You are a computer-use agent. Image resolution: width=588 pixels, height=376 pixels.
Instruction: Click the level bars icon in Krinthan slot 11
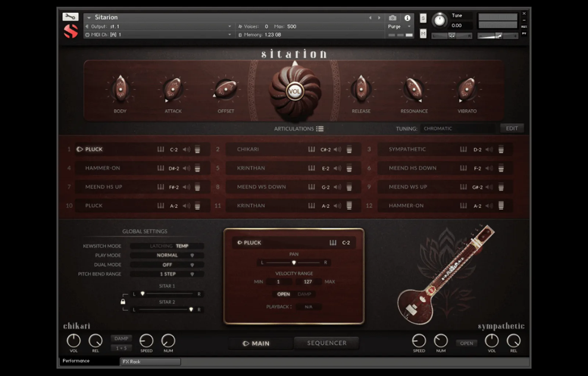(x=349, y=206)
